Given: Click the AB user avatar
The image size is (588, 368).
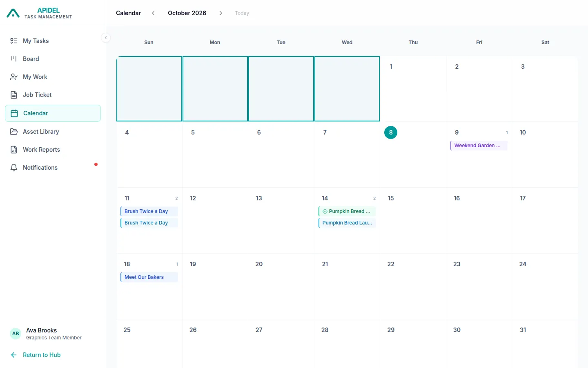Looking at the screenshot, I should pyautogui.click(x=16, y=334).
